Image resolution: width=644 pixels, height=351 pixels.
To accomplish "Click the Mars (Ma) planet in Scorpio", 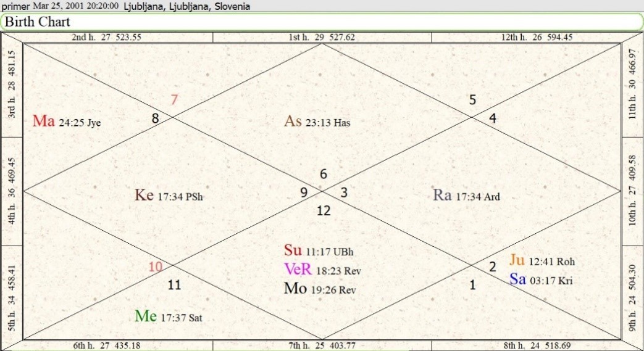I will (44, 122).
